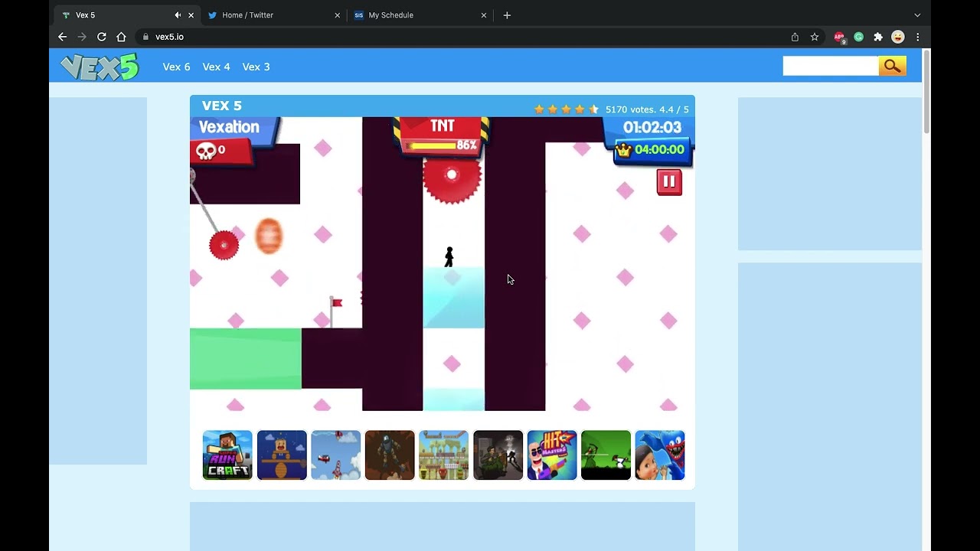This screenshot has width=980, height=551.
Task: Click the site search input field
Action: pos(830,67)
